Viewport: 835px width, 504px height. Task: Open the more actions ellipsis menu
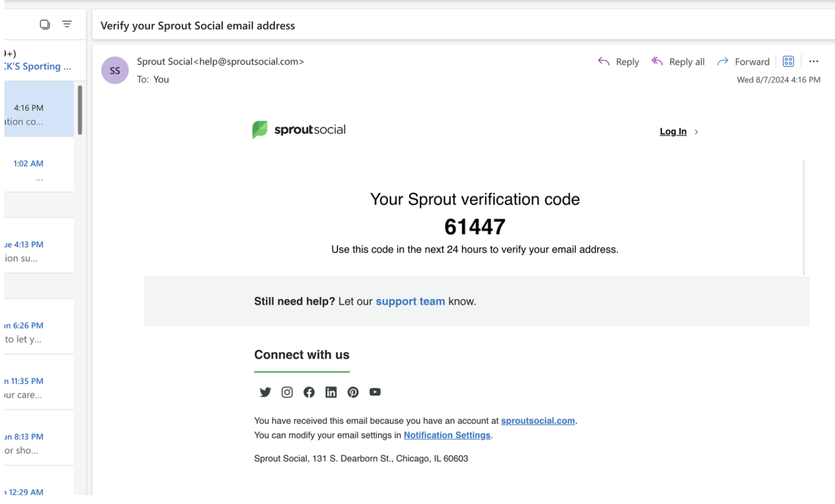(x=815, y=61)
